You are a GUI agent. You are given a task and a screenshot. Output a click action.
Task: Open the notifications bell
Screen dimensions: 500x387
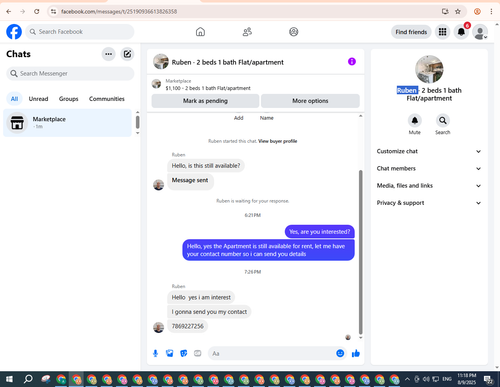coord(461,32)
